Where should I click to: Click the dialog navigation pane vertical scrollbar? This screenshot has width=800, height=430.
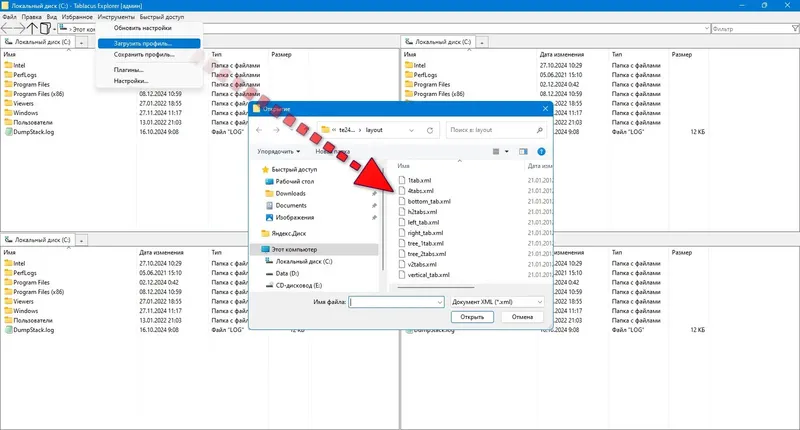point(383,219)
